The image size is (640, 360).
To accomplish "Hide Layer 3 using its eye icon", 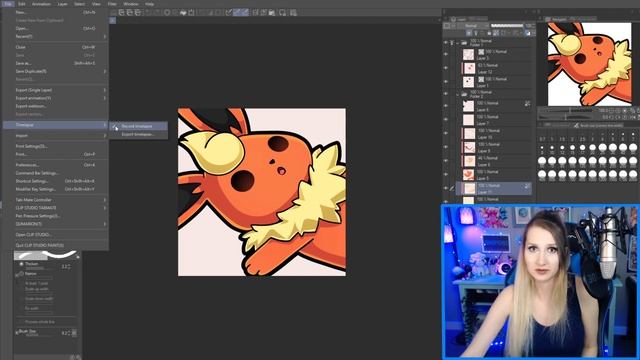I will (x=446, y=54).
